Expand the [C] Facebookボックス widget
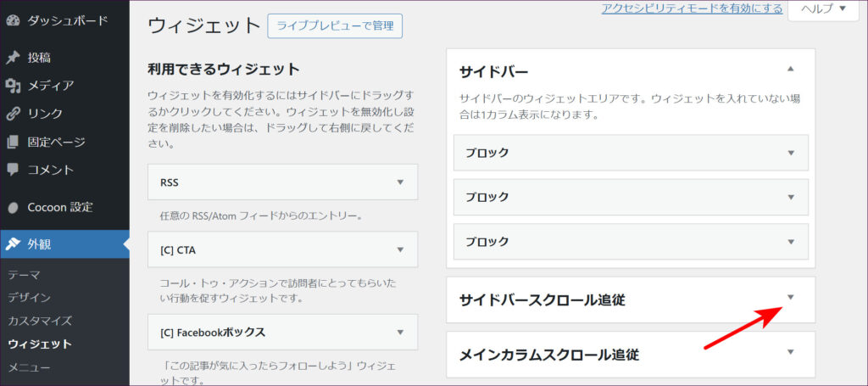 pos(400,332)
